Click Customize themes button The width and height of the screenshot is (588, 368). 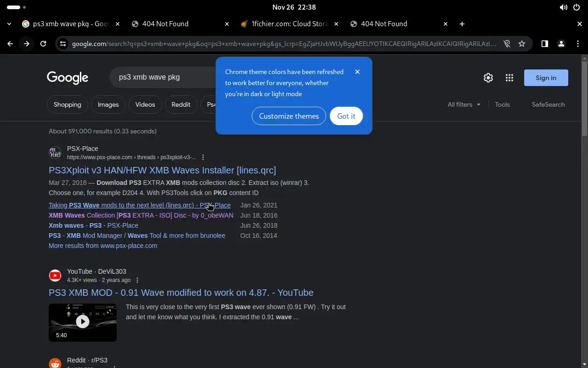289,116
